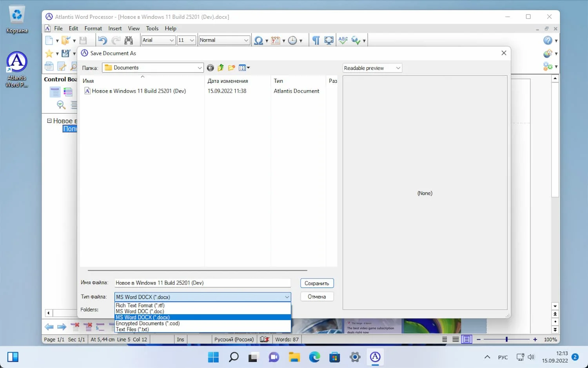The width and height of the screenshot is (588, 368).
Task: Open the Normal style dropdown
Action: (246, 40)
